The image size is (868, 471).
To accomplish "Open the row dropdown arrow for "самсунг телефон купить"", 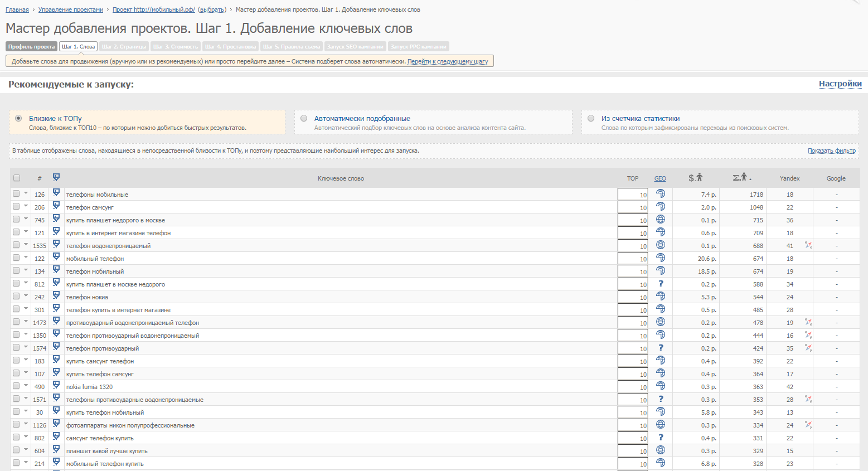I will click(x=26, y=436).
